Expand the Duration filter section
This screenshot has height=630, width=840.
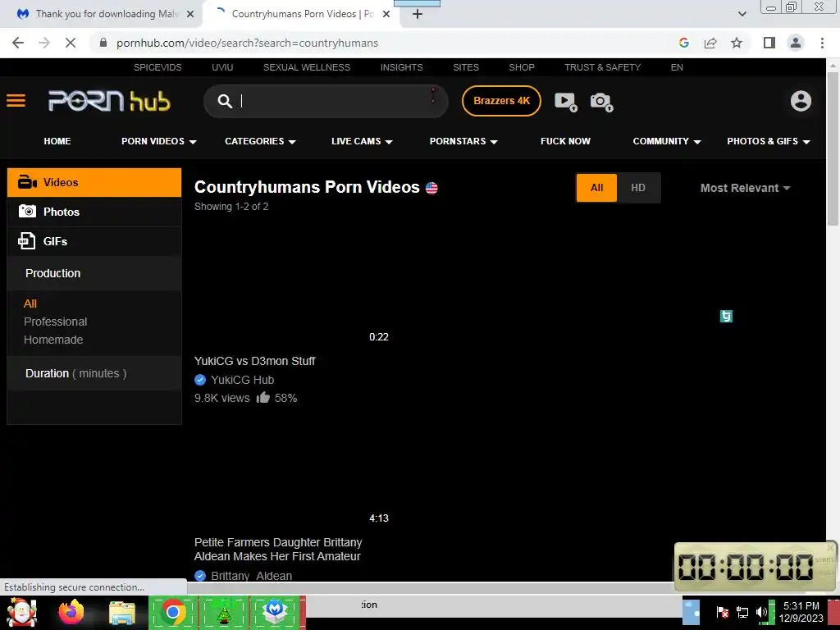[94, 373]
